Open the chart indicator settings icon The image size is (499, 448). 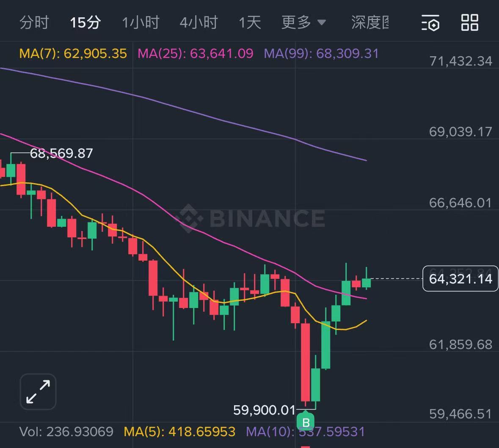pos(430,22)
